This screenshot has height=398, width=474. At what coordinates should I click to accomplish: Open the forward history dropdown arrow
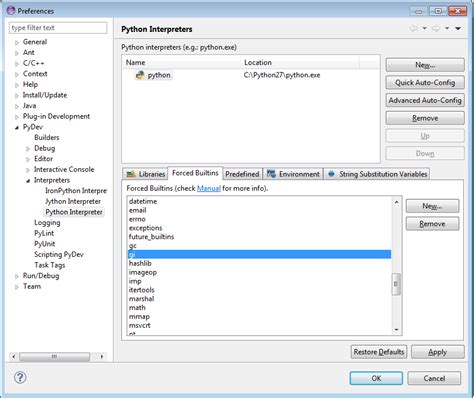[x=447, y=28]
